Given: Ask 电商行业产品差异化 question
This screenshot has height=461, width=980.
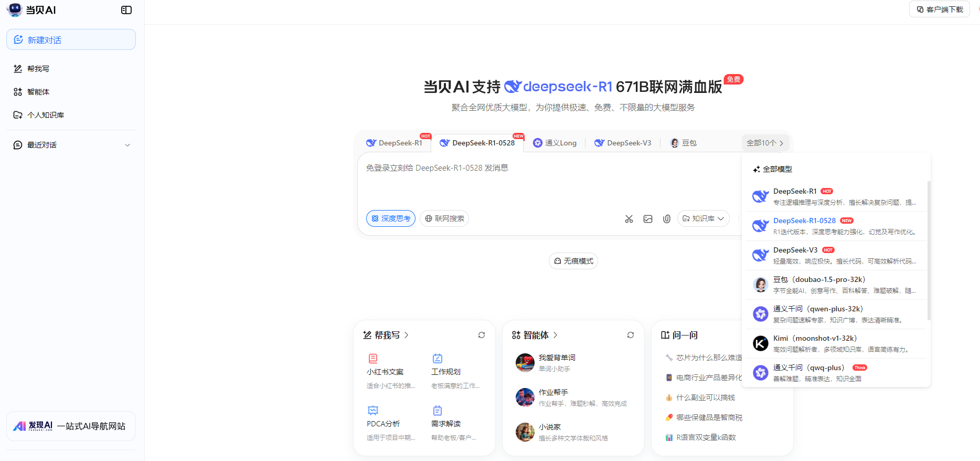Looking at the screenshot, I should point(704,378).
